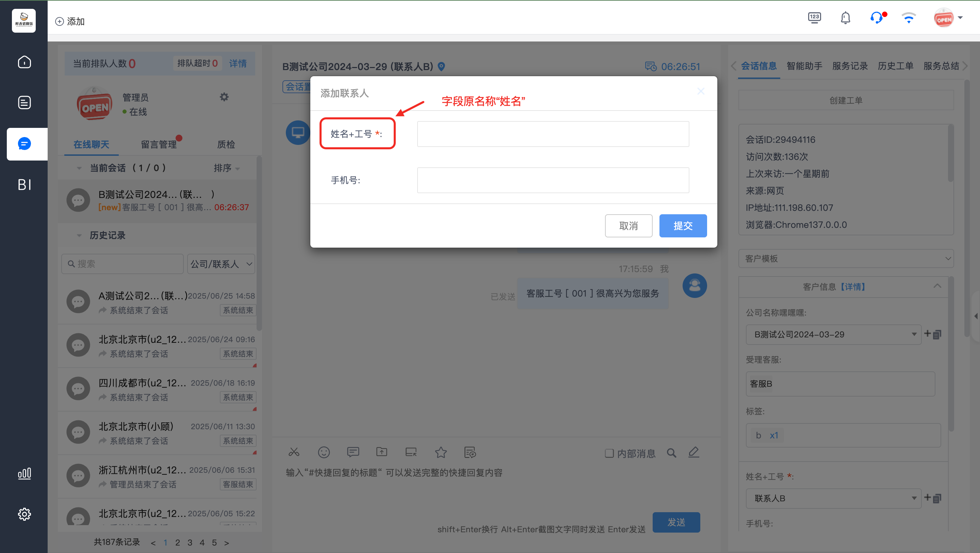Open the OPEN avatar account menu

[x=948, y=18]
